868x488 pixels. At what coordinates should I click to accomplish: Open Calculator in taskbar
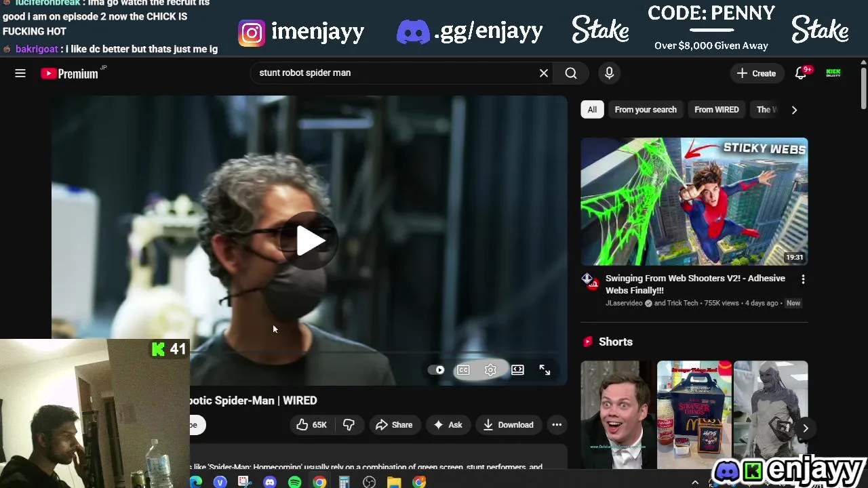[344, 482]
